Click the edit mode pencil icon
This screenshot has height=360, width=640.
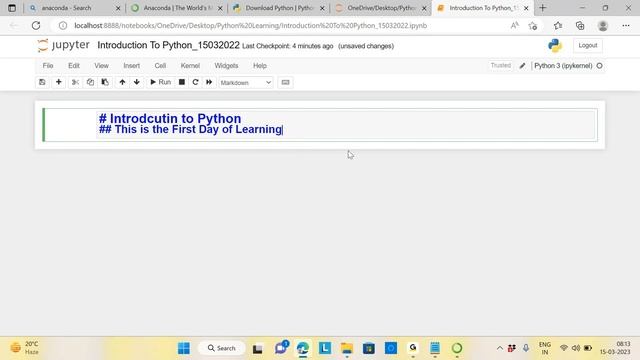pos(522,66)
